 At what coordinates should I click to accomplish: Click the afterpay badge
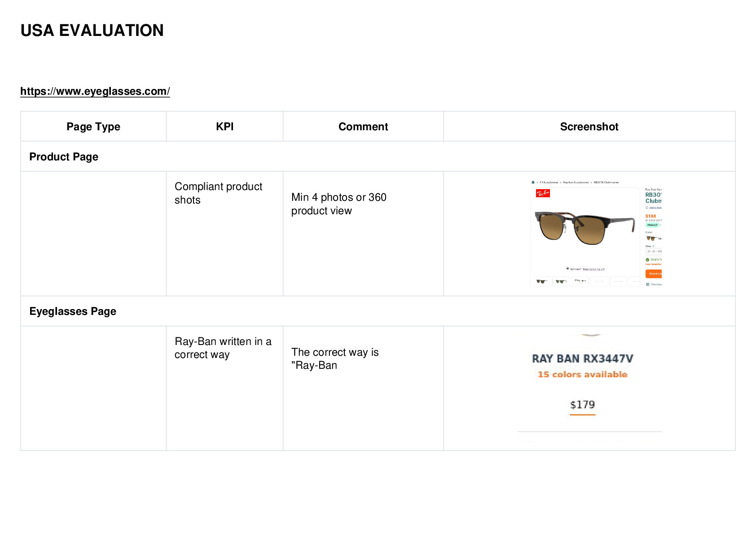tap(652, 225)
